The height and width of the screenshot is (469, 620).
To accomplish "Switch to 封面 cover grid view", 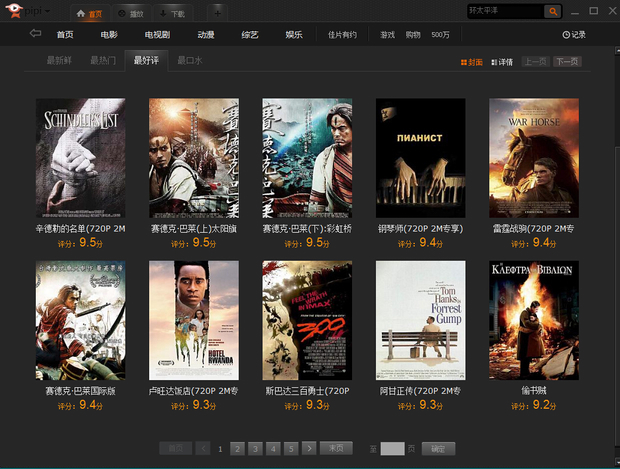I will (x=471, y=62).
